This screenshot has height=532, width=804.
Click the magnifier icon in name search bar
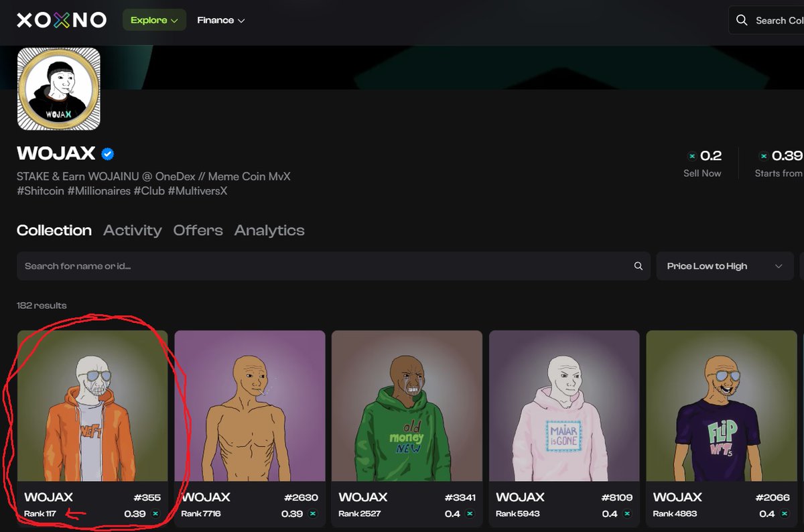[639, 266]
